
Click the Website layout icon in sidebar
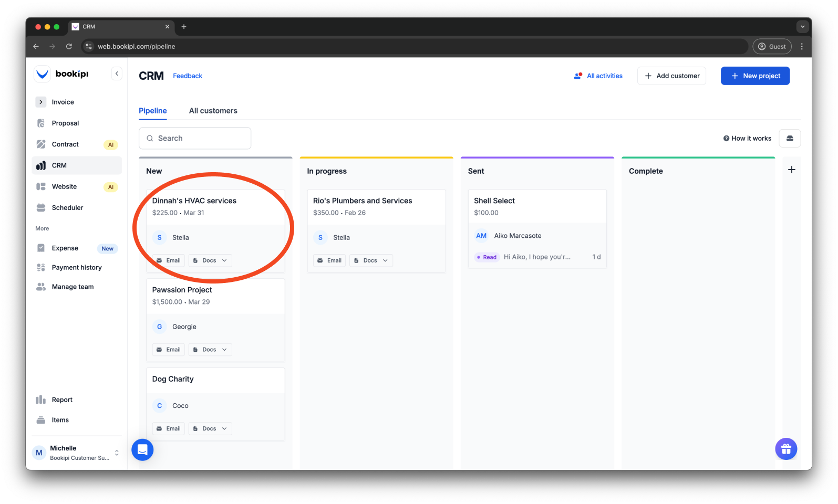41,186
